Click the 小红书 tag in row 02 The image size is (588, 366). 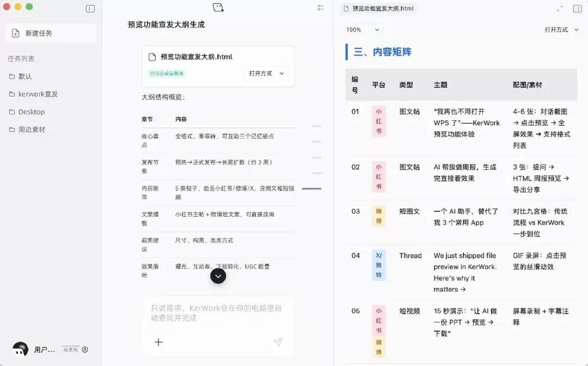(x=379, y=177)
